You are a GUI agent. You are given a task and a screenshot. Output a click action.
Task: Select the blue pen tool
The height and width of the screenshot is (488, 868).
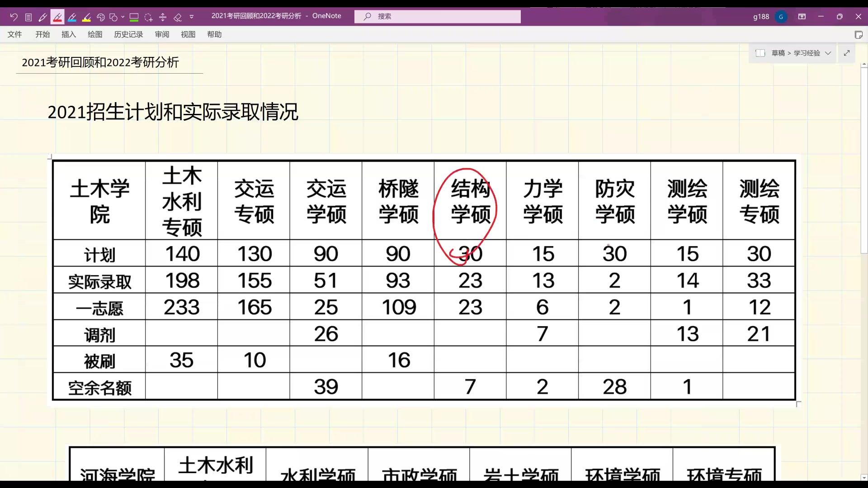pos(72,17)
